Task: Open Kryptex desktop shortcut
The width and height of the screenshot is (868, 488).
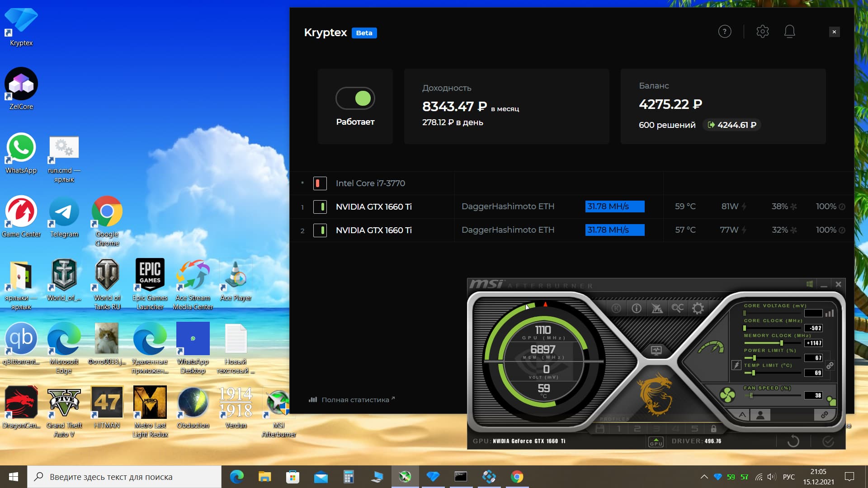Action: click(21, 27)
